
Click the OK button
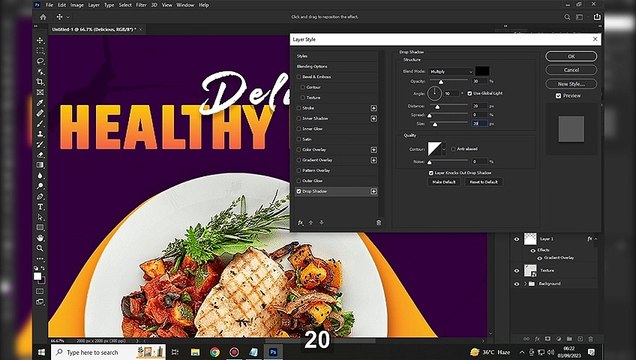(571, 56)
